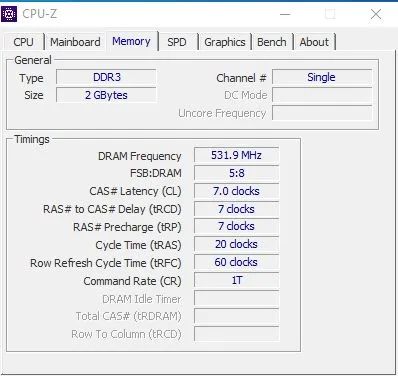Select the 20 clocks tRAS value

click(x=236, y=244)
